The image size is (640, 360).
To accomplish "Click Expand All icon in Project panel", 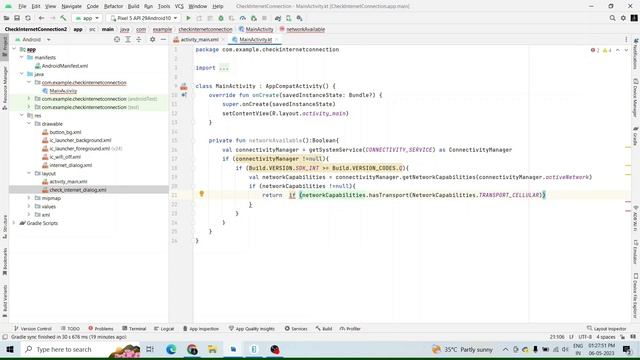I will [x=128, y=40].
